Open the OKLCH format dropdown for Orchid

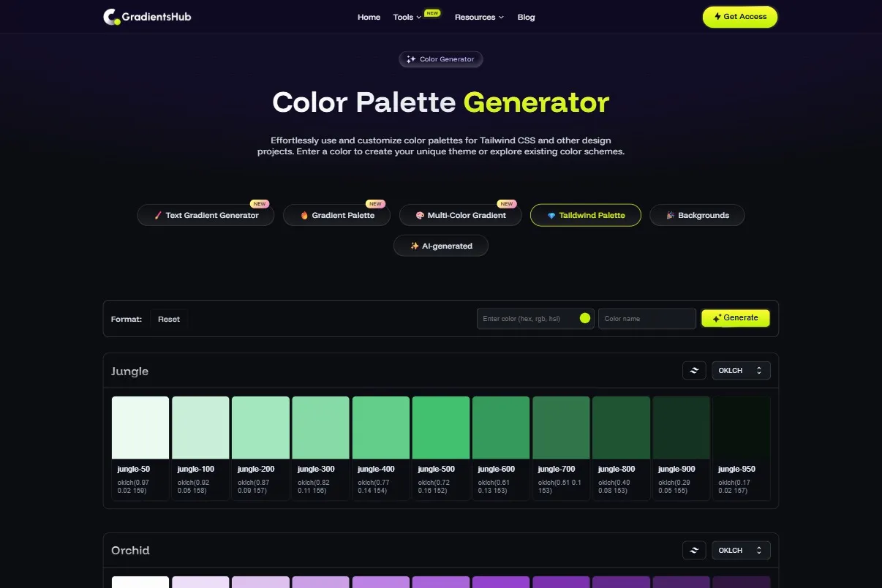[x=741, y=550]
